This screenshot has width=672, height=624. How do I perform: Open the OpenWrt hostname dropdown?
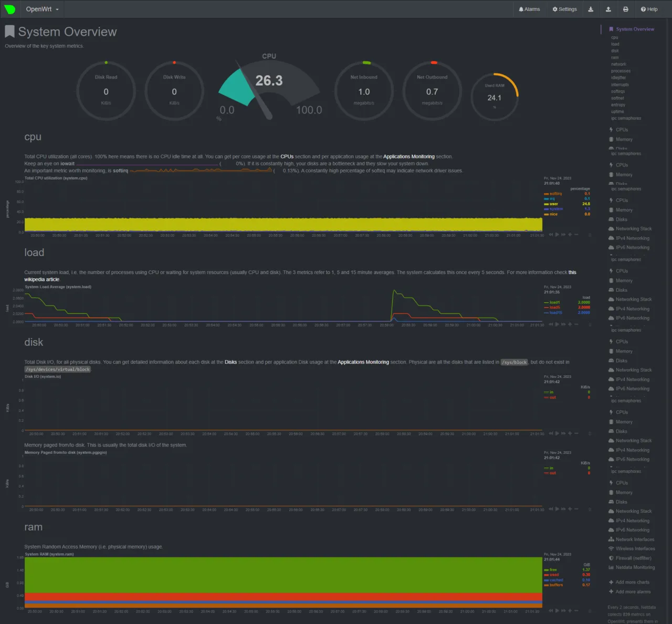(x=41, y=9)
